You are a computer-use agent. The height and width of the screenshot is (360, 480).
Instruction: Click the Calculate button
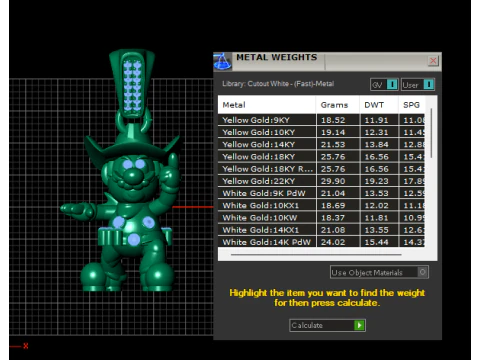327,325
